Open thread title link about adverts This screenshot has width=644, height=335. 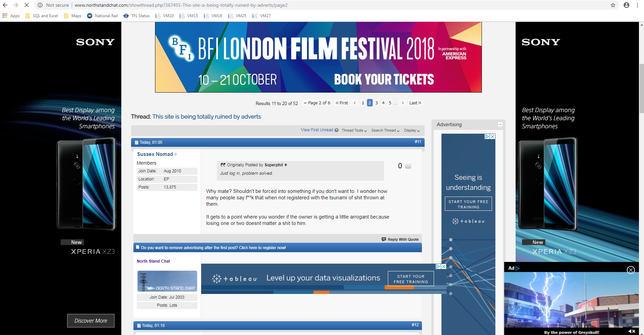pos(207,116)
